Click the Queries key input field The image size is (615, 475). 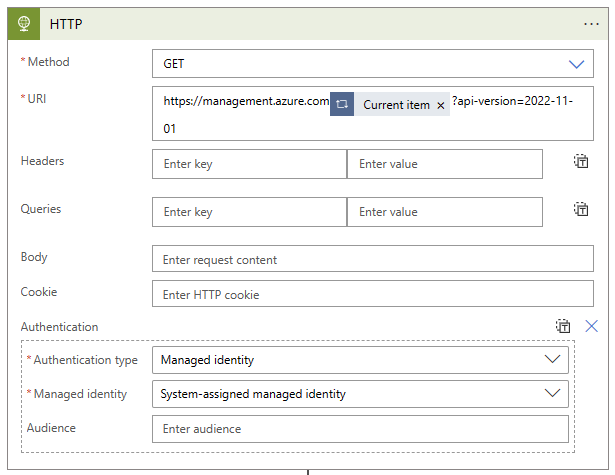pyautogui.click(x=249, y=212)
